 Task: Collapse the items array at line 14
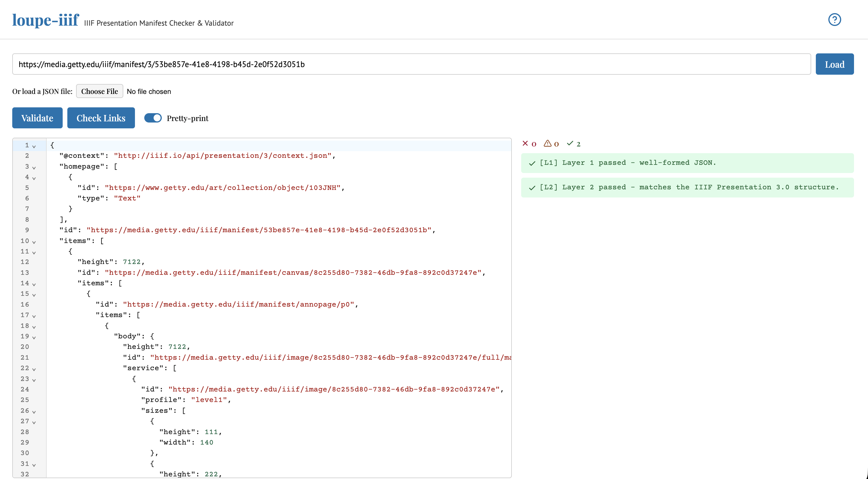coord(34,284)
